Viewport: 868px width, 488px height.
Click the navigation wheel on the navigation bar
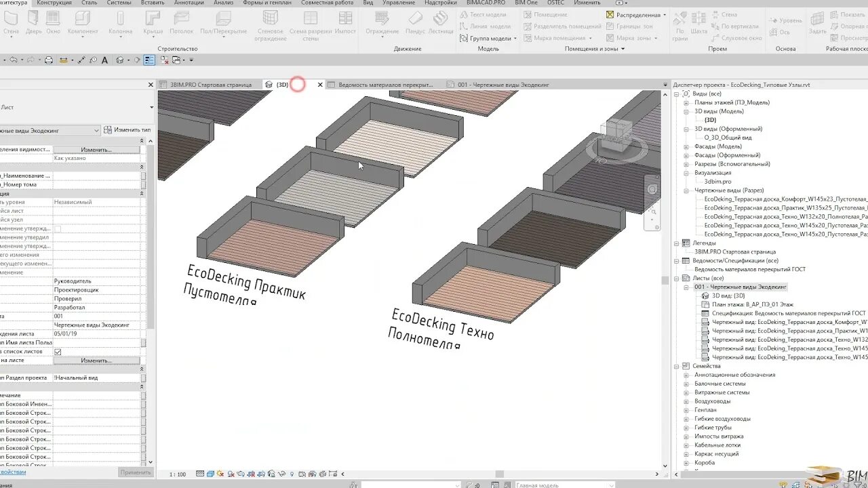click(x=652, y=190)
